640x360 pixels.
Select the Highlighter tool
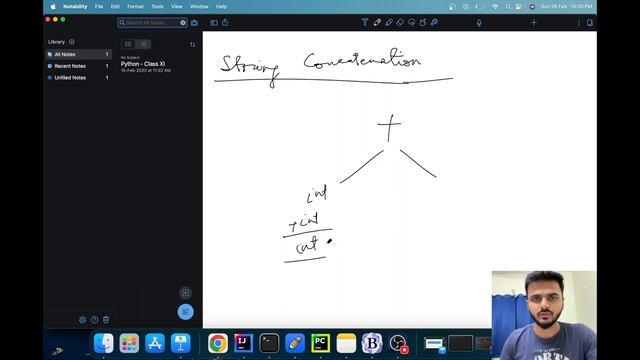389,22
